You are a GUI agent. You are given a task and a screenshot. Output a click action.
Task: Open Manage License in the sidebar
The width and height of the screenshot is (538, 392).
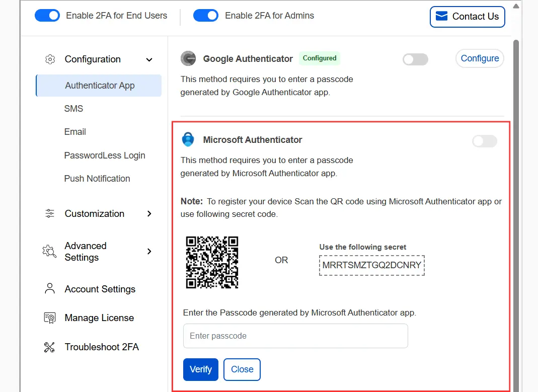pos(99,318)
